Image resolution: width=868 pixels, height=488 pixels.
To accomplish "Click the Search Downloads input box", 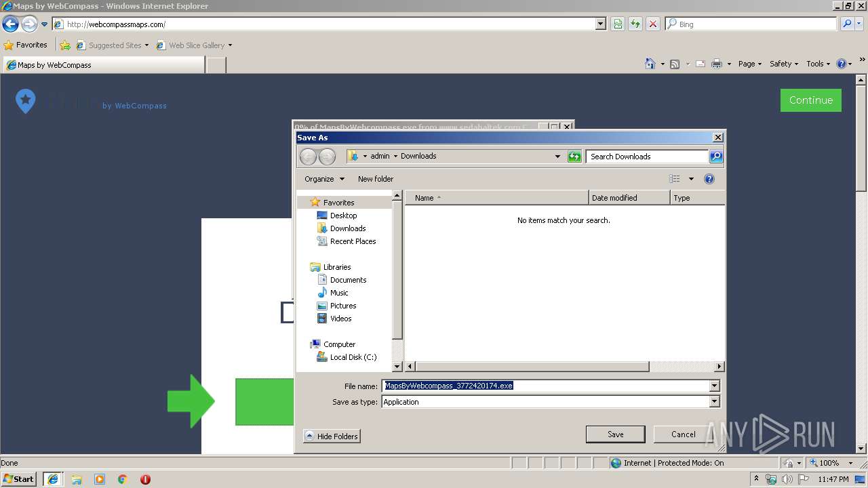I will pyautogui.click(x=648, y=157).
